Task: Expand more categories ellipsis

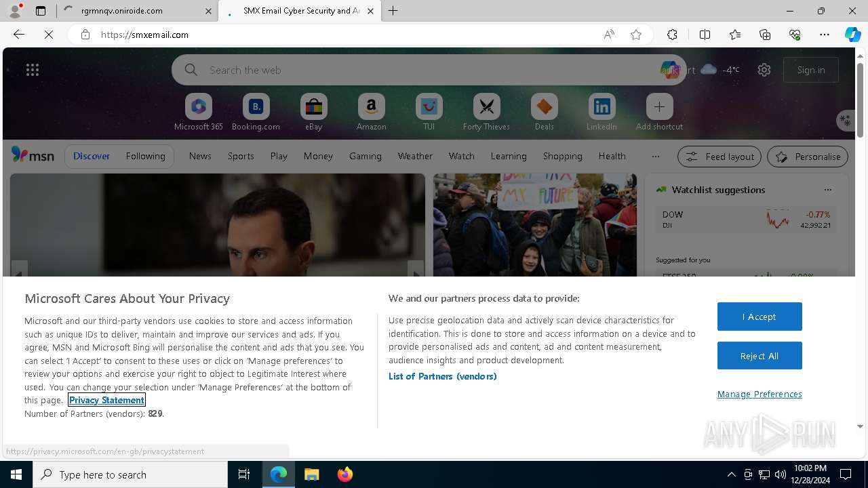Action: tap(655, 156)
